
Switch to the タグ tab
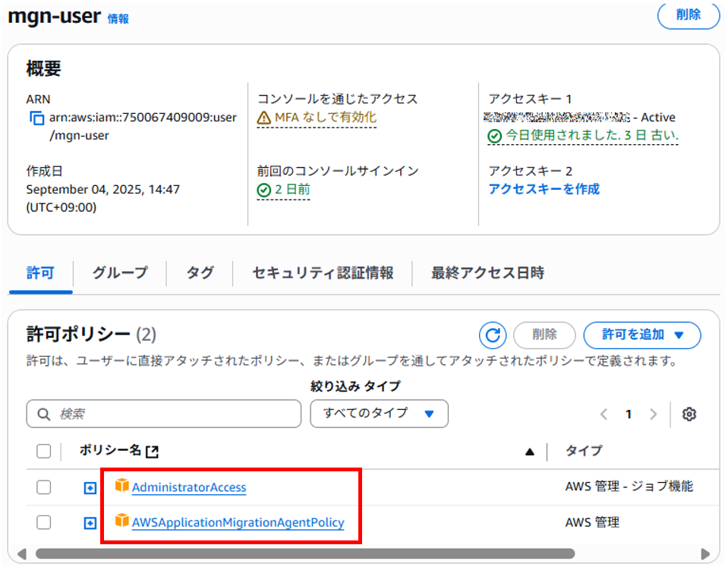click(x=200, y=272)
